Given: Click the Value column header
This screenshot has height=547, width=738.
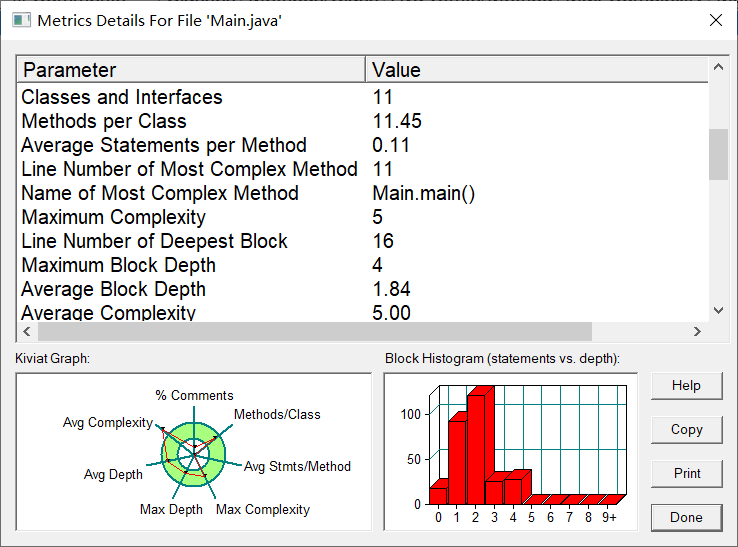Looking at the screenshot, I should click(x=537, y=70).
